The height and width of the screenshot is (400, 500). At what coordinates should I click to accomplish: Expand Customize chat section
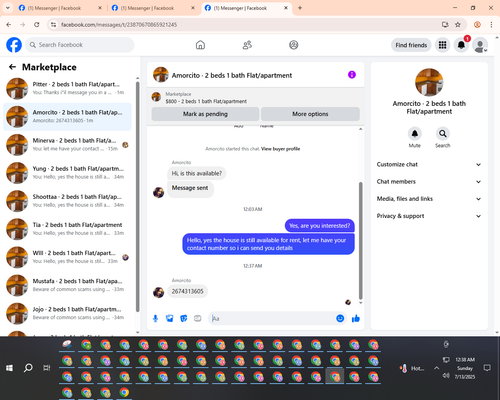coord(429,164)
